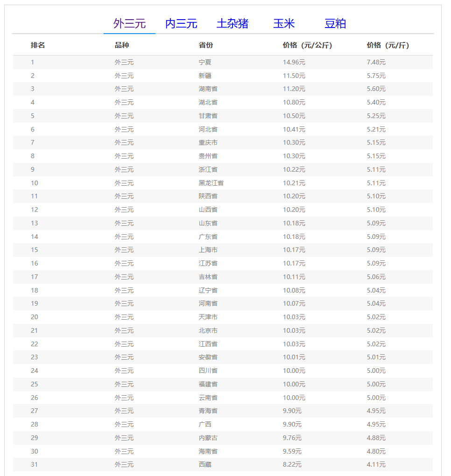
Task: Click the 品种 column header
Action: 122,45
